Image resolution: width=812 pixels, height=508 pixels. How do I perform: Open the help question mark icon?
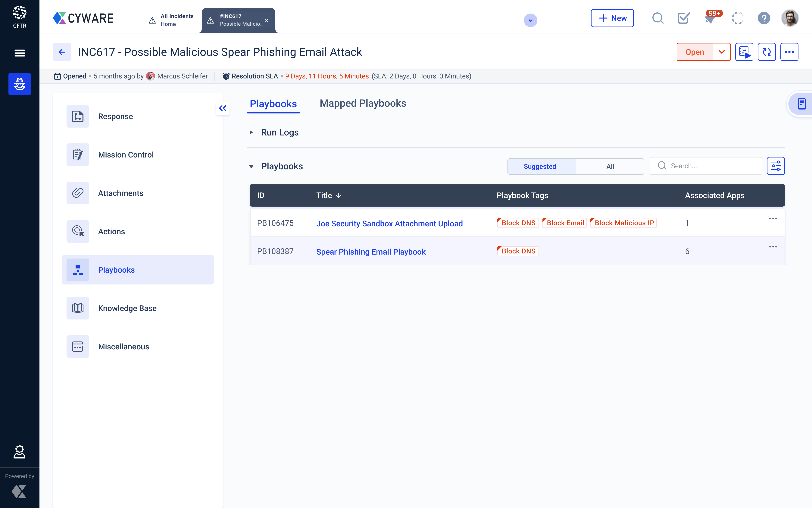point(764,18)
